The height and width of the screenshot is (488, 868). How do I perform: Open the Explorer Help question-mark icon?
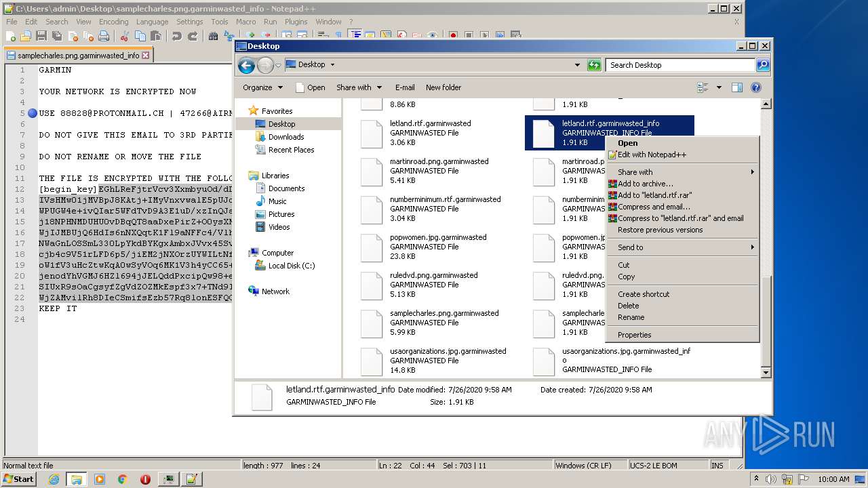(x=756, y=87)
